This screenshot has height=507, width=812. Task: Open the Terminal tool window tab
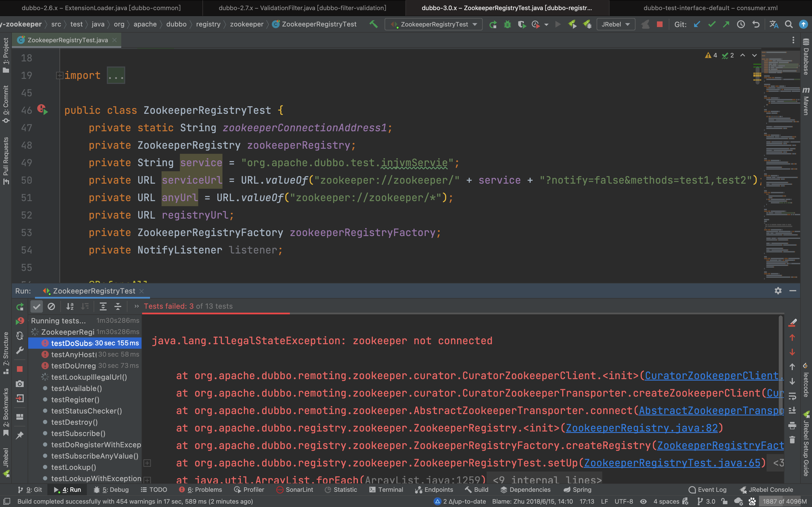coord(386,490)
